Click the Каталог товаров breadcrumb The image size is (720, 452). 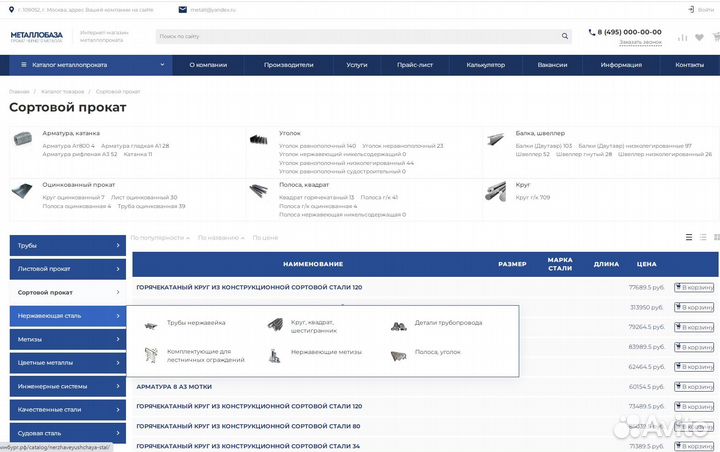pos(62,91)
